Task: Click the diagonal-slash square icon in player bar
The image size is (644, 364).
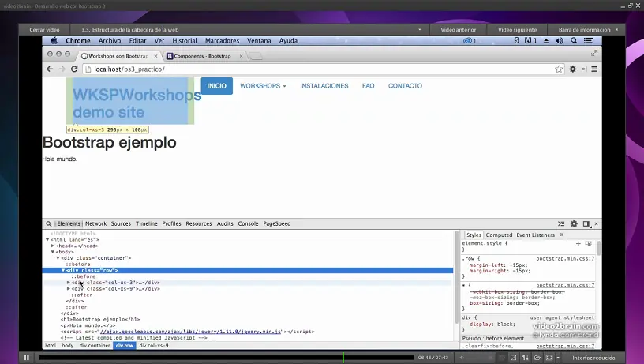Action: coord(514,358)
